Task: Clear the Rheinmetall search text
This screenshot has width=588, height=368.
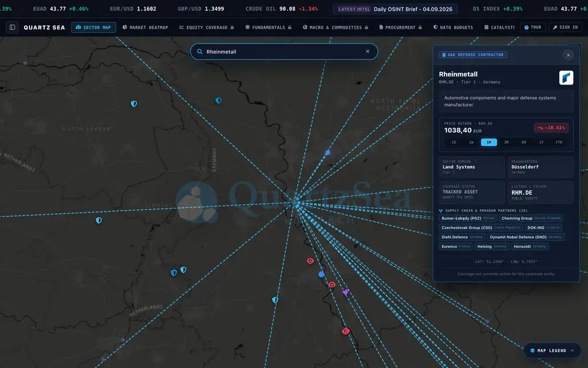Action: point(367,51)
